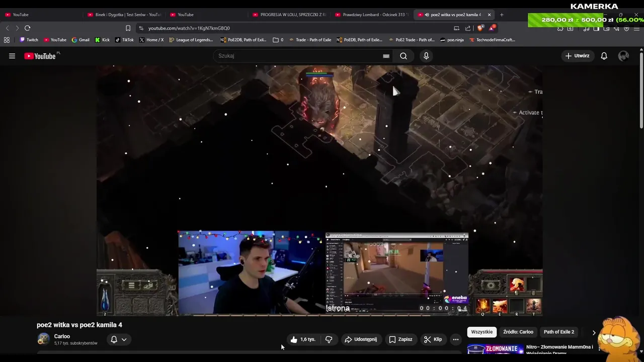The image size is (644, 362).
Task: Open the Carloo channel name link
Action: click(x=62, y=336)
